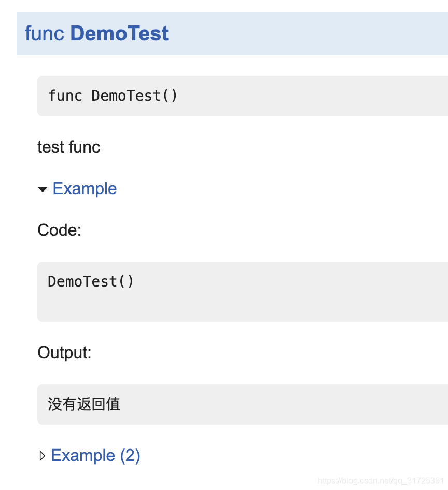The width and height of the screenshot is (448, 490).
Task: Click the blue "Example" link text
Action: (85, 188)
